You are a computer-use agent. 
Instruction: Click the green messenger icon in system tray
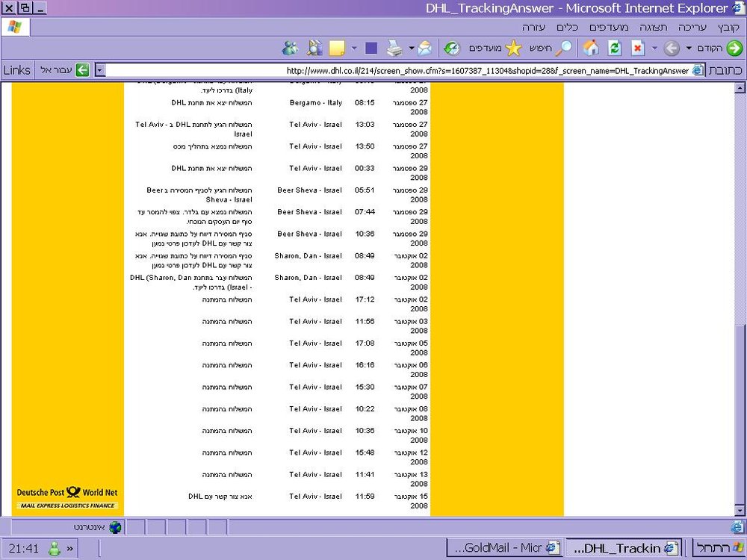click(x=55, y=548)
